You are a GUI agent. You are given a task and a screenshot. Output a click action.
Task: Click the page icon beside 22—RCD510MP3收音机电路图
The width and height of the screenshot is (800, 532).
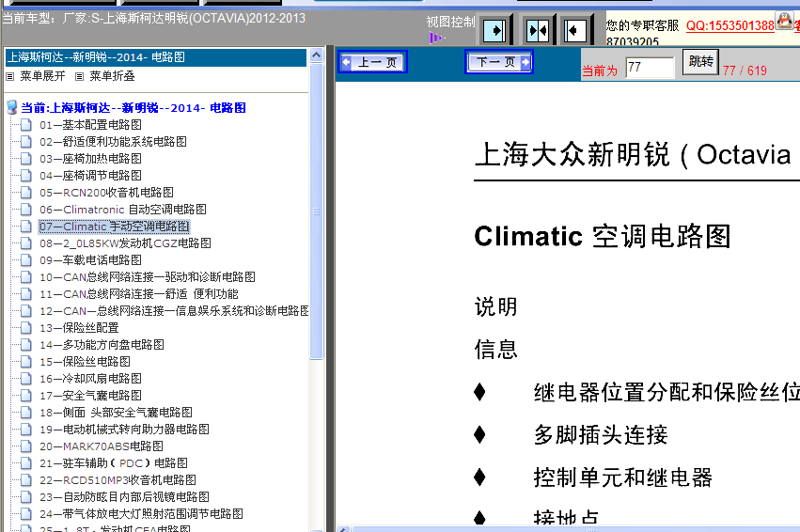click(x=26, y=480)
